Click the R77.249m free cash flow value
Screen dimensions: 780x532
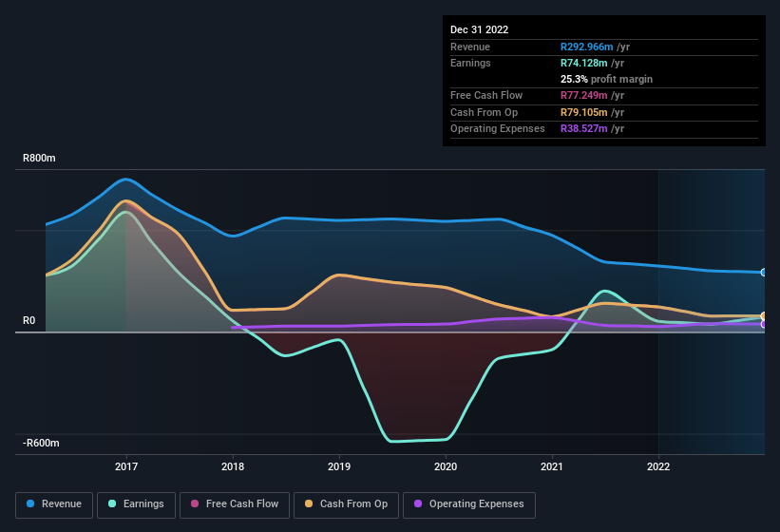click(x=584, y=95)
